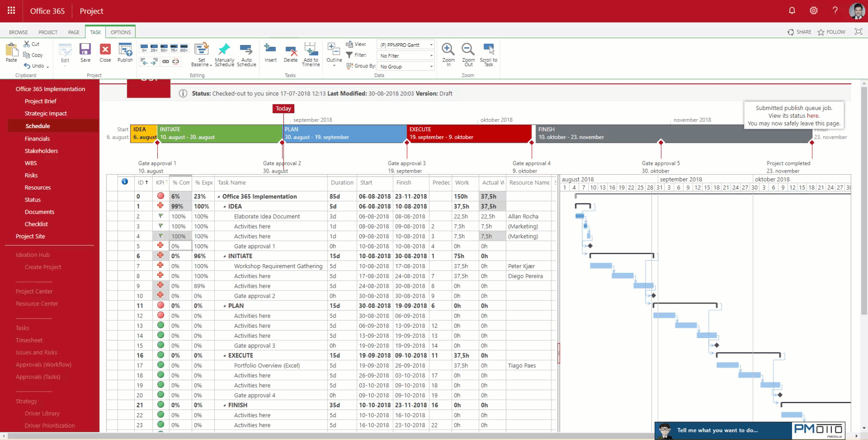
Task: Collapse the EXECUTE summary task
Action: (x=225, y=356)
